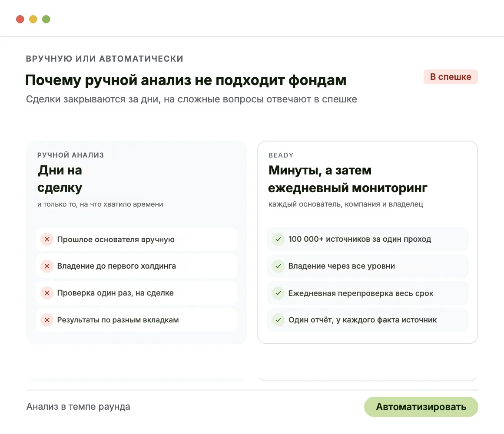Click the green checkmark beside Ежедневная перепроверка весь срок
The width and height of the screenshot is (504, 434).
pyautogui.click(x=278, y=293)
